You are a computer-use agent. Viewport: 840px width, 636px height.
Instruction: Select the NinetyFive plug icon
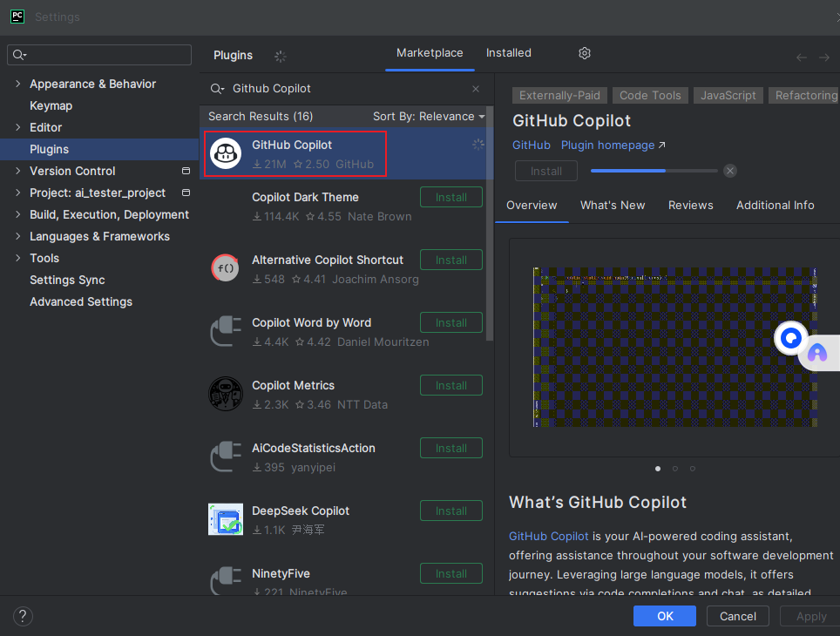click(x=226, y=581)
